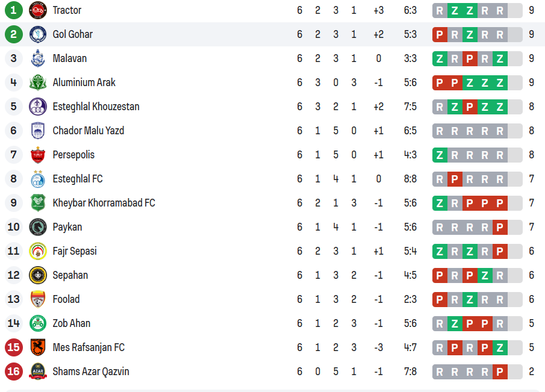Open the Gol Gohar team page
545x392 pixels.
[72, 34]
